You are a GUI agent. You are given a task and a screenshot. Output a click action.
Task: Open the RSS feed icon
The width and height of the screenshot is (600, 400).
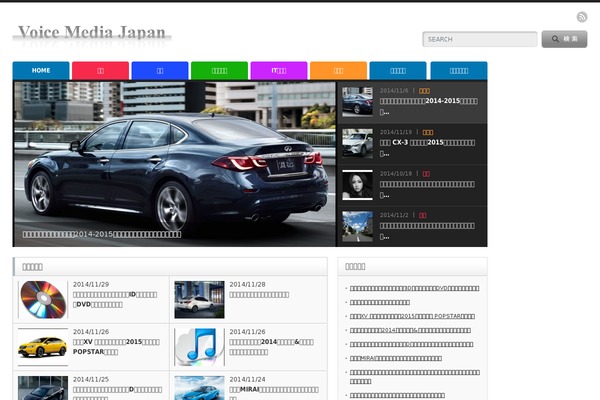(x=582, y=17)
